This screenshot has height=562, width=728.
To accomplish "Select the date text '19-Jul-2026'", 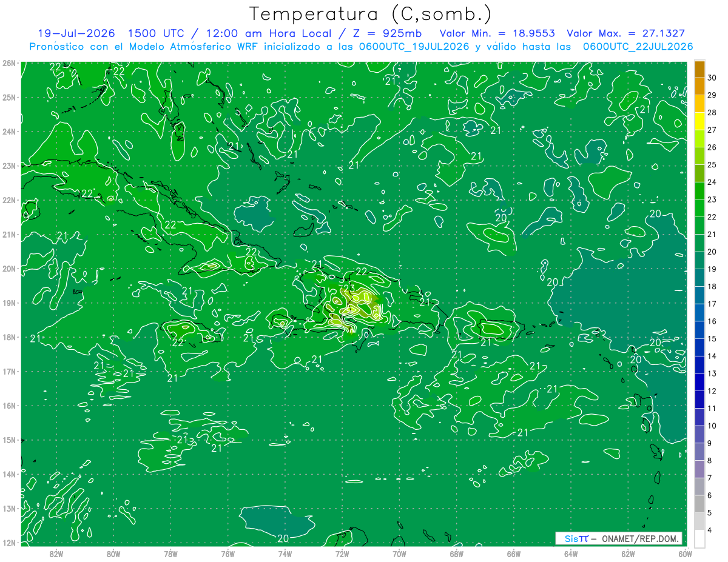I will (76, 33).
